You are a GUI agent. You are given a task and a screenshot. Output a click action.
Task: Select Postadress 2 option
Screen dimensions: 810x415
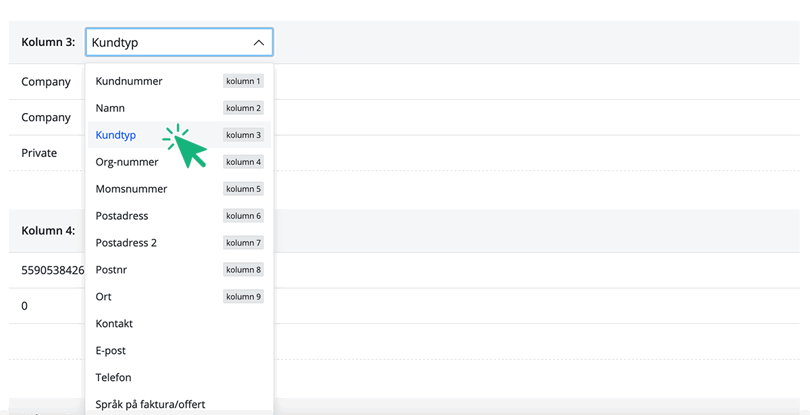pos(126,243)
